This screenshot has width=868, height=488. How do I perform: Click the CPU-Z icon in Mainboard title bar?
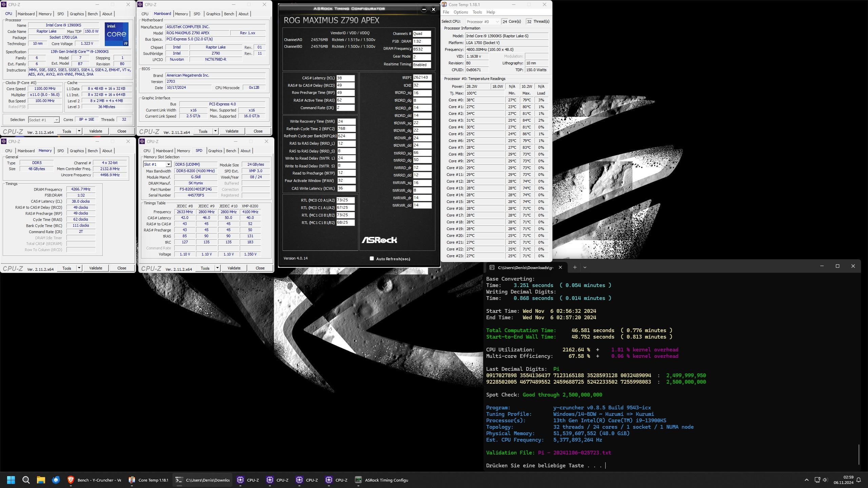click(140, 4)
